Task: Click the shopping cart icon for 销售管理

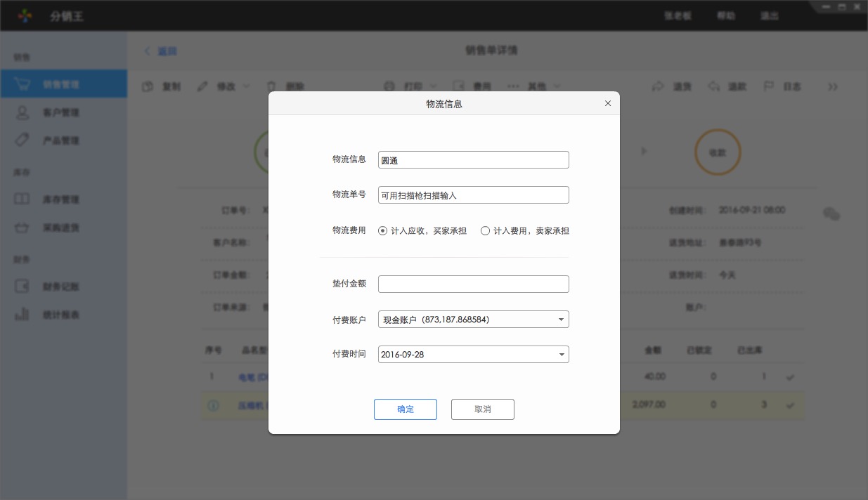Action: [22, 84]
